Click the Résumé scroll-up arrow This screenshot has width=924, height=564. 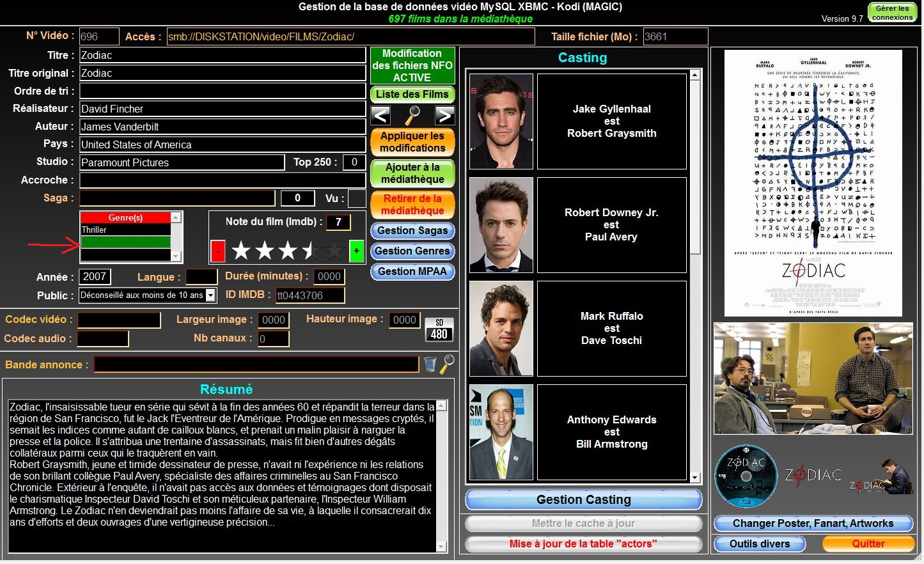click(x=441, y=405)
